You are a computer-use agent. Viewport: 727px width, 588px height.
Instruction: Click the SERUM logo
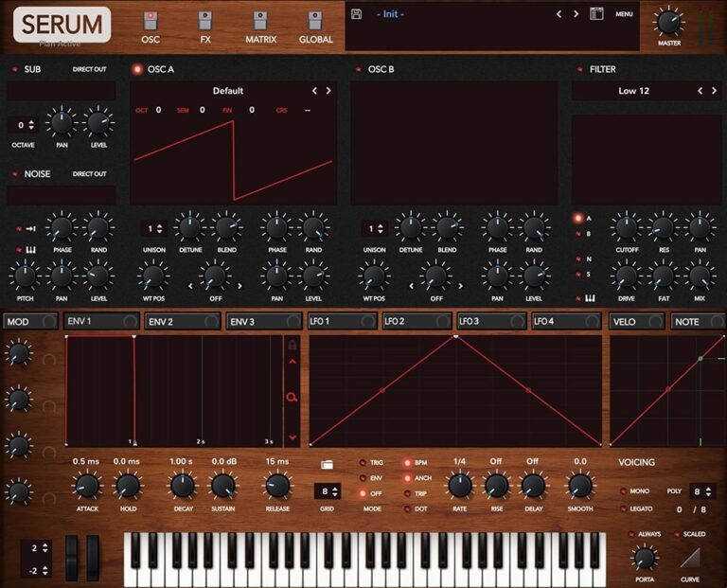pyautogui.click(x=62, y=25)
